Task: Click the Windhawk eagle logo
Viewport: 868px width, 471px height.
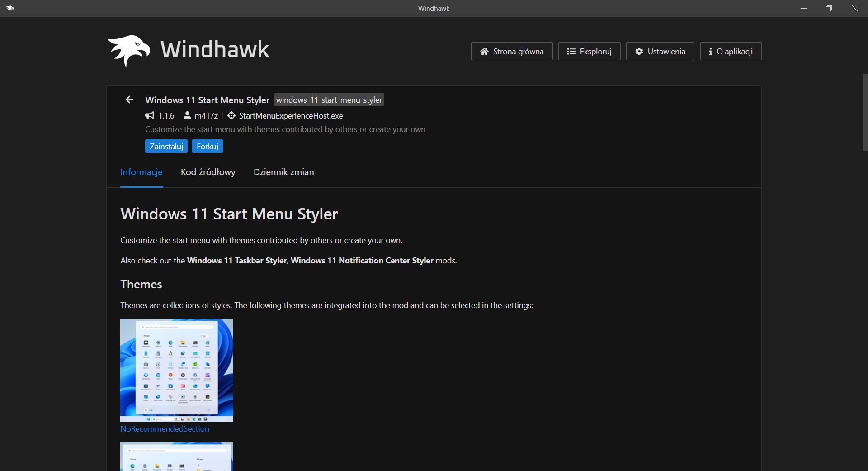Action: (x=128, y=50)
